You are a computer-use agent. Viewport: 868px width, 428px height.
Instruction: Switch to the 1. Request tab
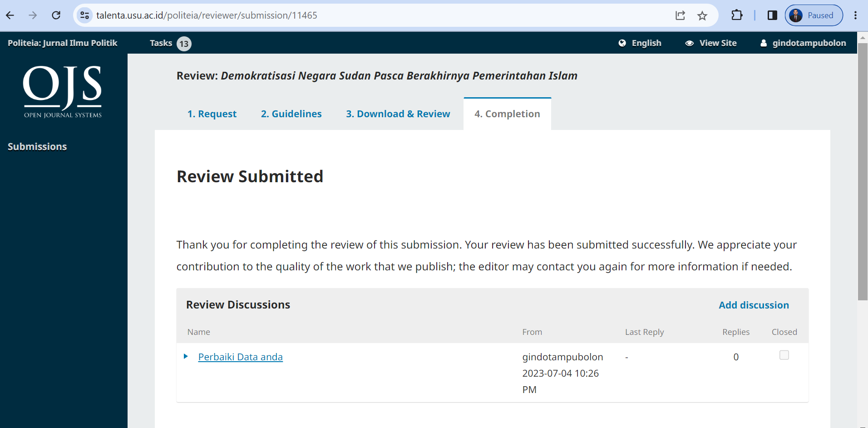[212, 114]
